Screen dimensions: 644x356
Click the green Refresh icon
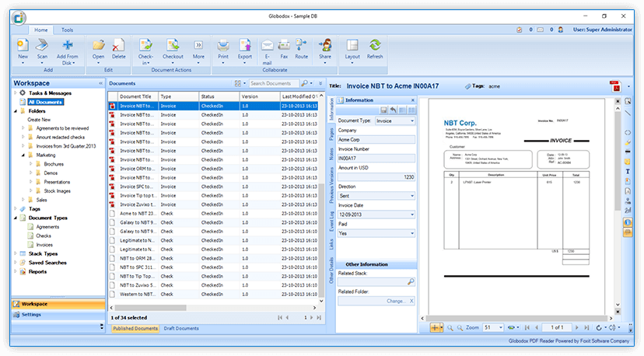375,45
